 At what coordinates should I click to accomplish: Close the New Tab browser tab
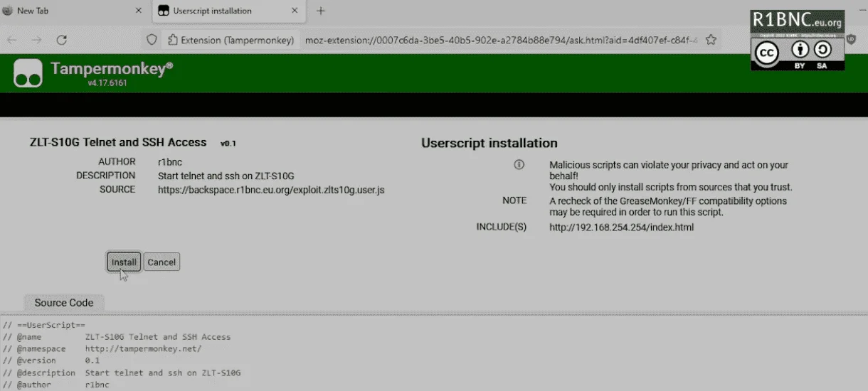[138, 11]
